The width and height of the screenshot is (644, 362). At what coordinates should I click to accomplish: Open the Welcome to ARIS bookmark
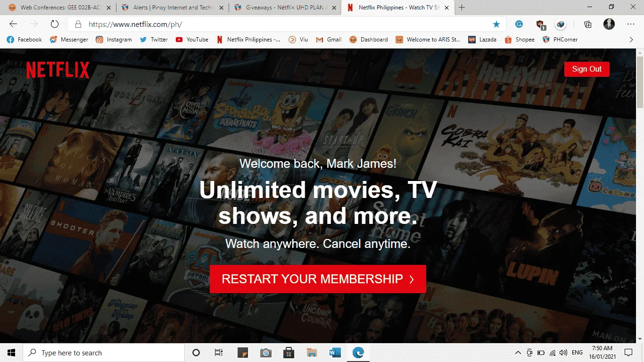[x=428, y=40]
